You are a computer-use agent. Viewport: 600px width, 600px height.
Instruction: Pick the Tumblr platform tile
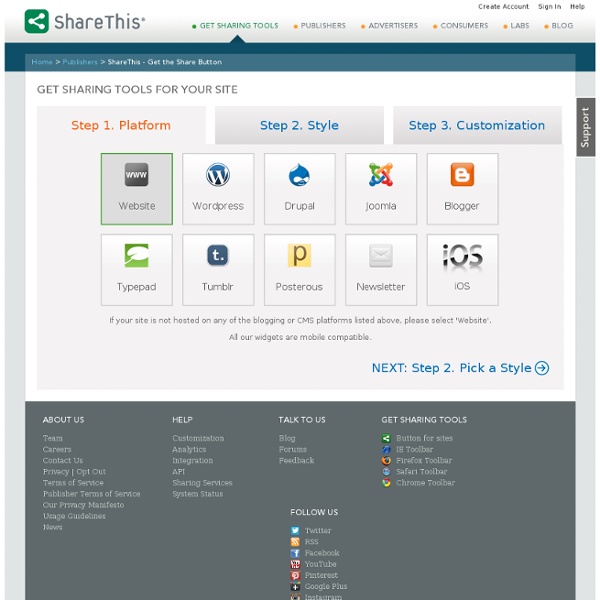(218, 270)
